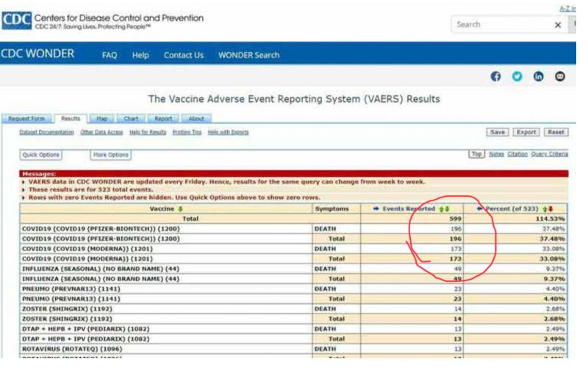Select Pfizer-BioNTech DEATH row vaccine name
This screenshot has height=381, width=588.
(x=101, y=229)
